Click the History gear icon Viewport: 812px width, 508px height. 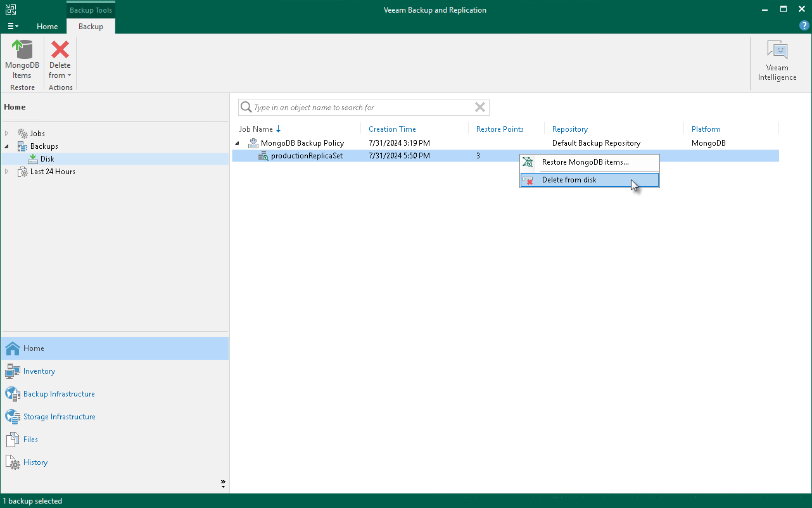[13, 462]
